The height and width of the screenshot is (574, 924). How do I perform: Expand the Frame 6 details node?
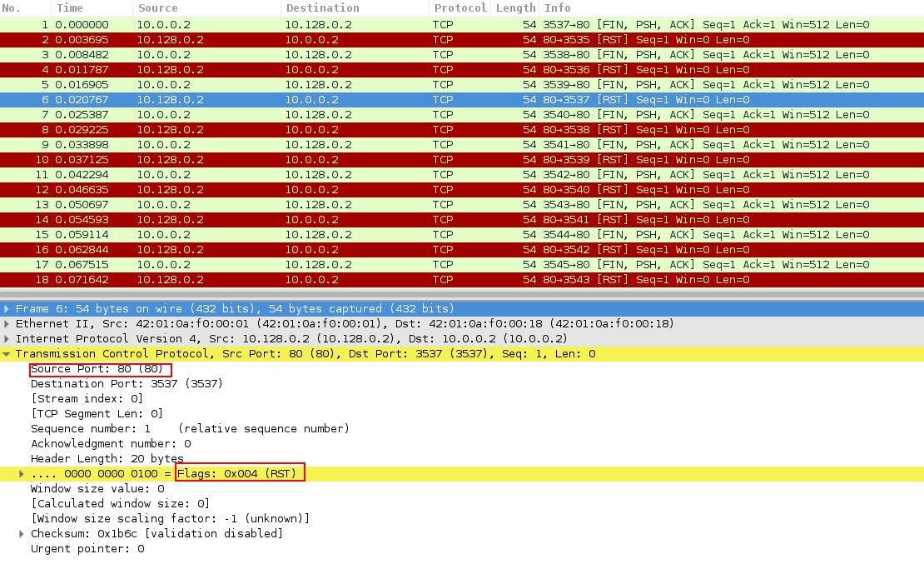point(7,308)
